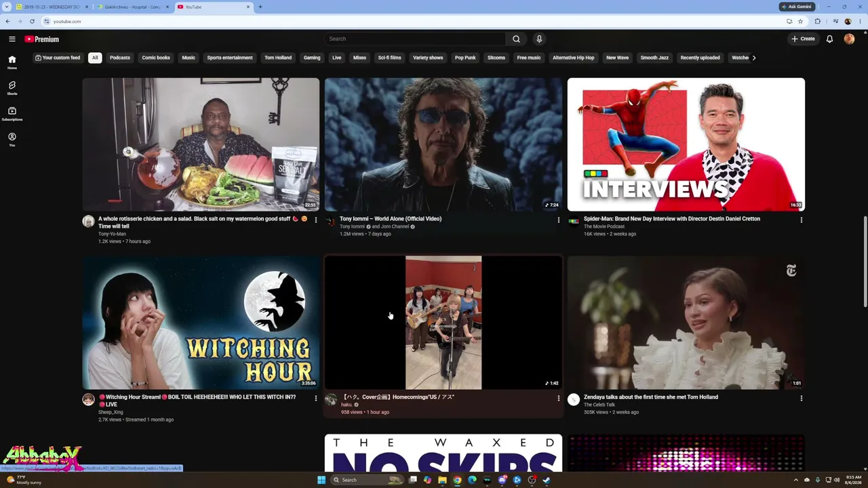
Task: Expand the Create menu
Action: [803, 39]
